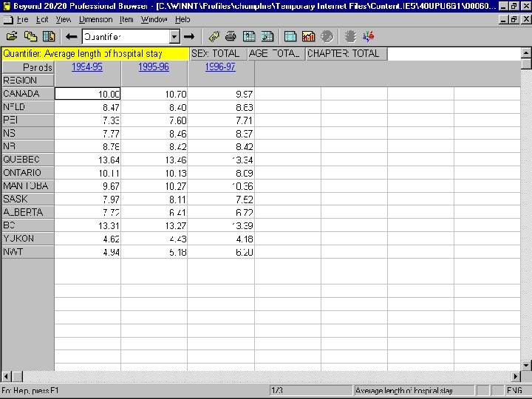Select the yellow Quantifier dimension bar
The image size is (532, 399).
[95, 54]
